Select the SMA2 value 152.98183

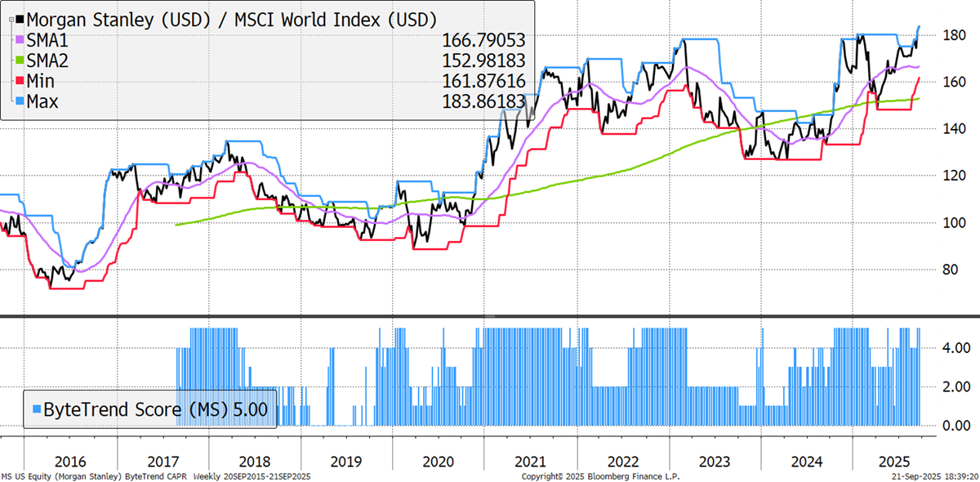482,60
